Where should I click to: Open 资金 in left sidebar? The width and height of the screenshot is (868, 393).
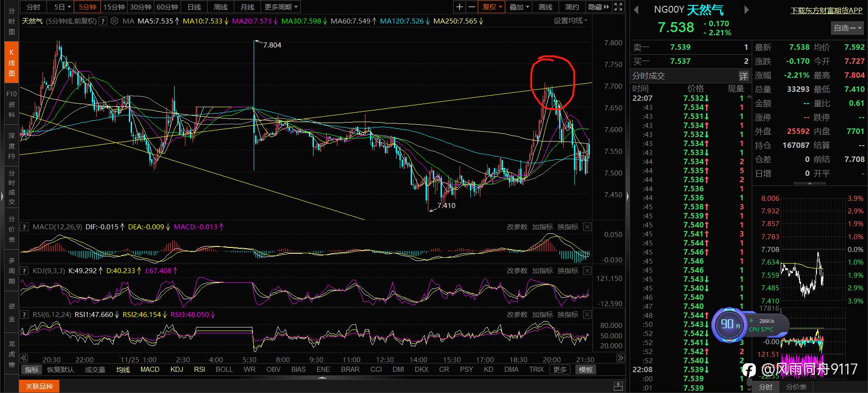(11, 312)
